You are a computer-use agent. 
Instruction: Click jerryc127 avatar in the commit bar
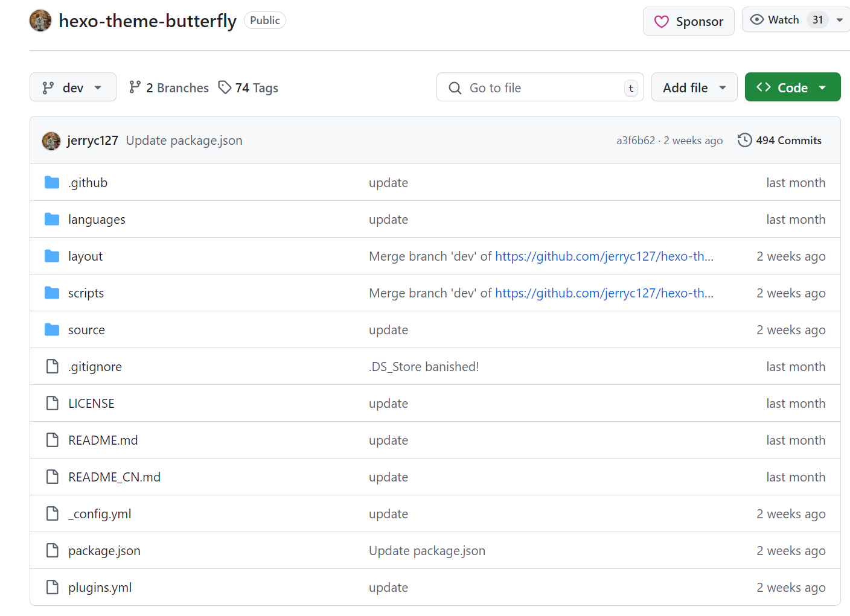[x=51, y=141]
